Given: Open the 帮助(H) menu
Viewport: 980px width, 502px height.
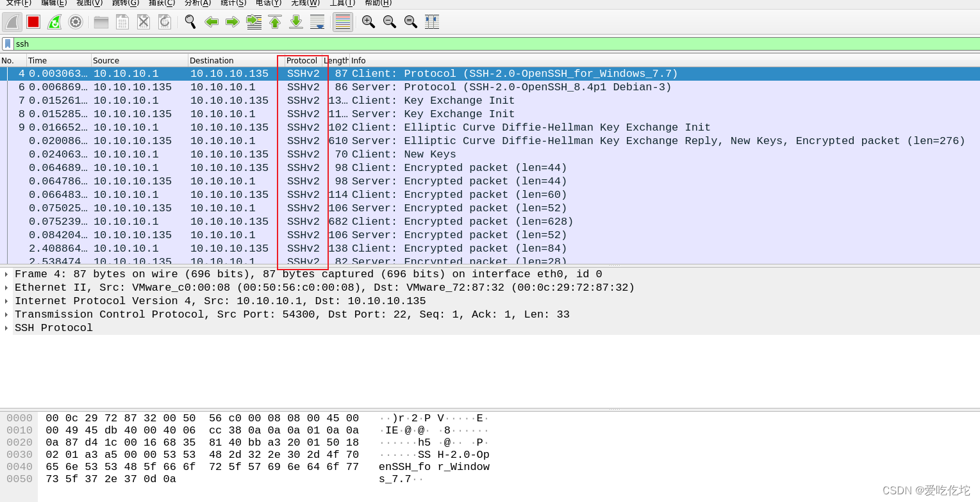Looking at the screenshot, I should 378,3.
